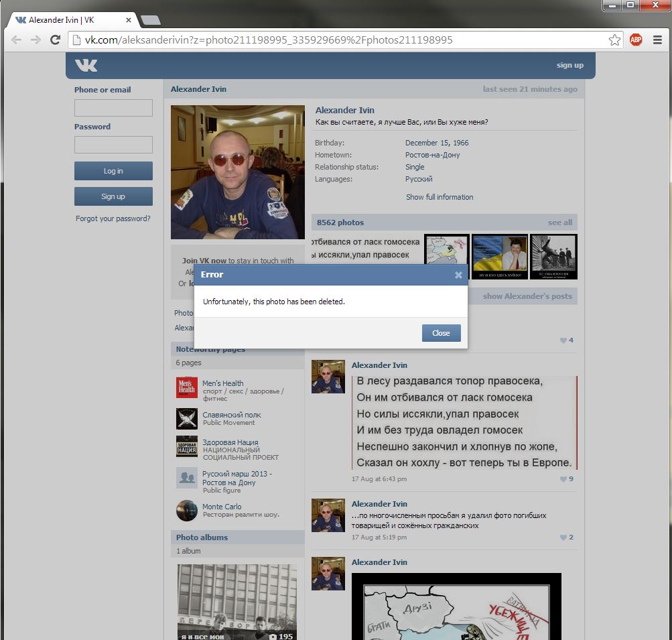Viewport: 672px width, 640px height.
Task: Open the Славянский полк page icon
Action: point(187,419)
